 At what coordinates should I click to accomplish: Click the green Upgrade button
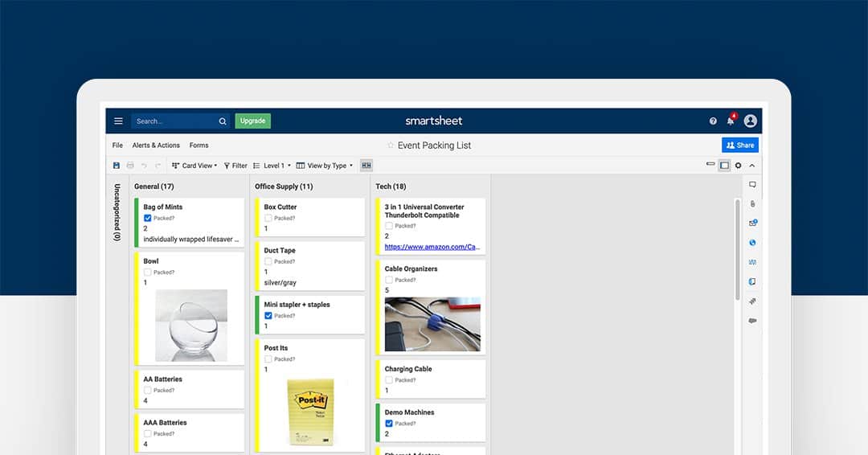253,121
